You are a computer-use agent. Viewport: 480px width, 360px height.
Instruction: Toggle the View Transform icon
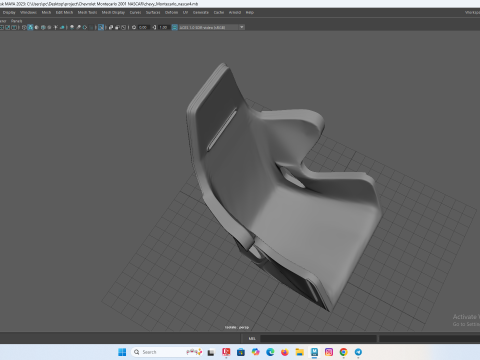tap(175, 27)
